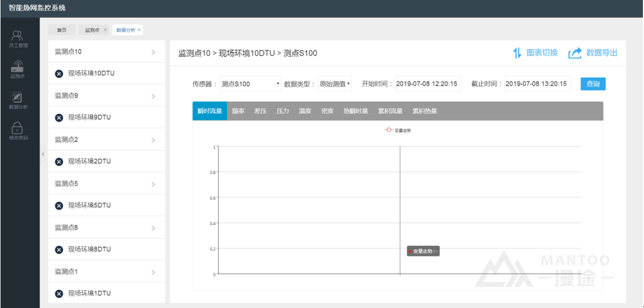Screen dimensions: 644x308
Task: Collapse the left panel with the arrow handle
Action: [43, 154]
